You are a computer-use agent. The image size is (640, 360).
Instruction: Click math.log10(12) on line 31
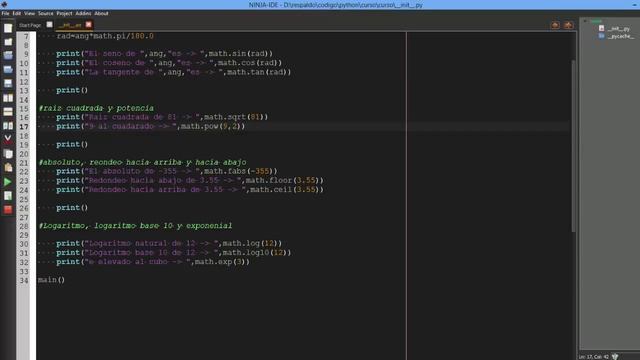click(x=255, y=252)
